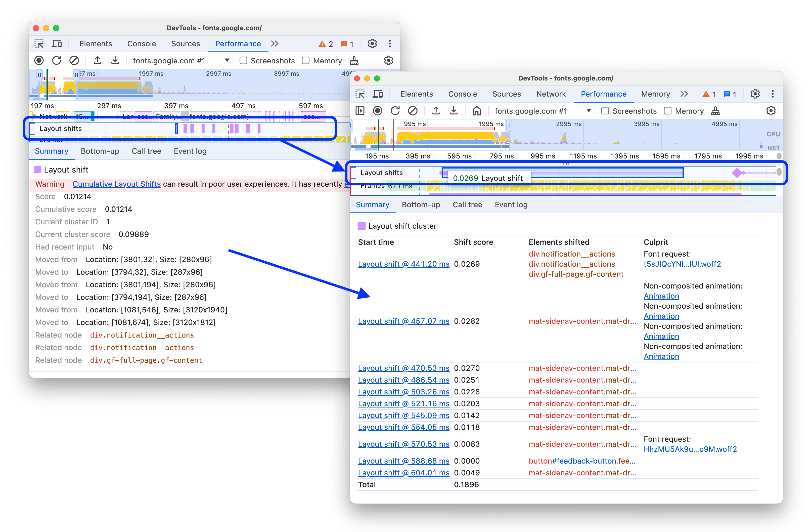Click Layout shift @ 441.20 ms link
The image size is (812, 532).
404,264
